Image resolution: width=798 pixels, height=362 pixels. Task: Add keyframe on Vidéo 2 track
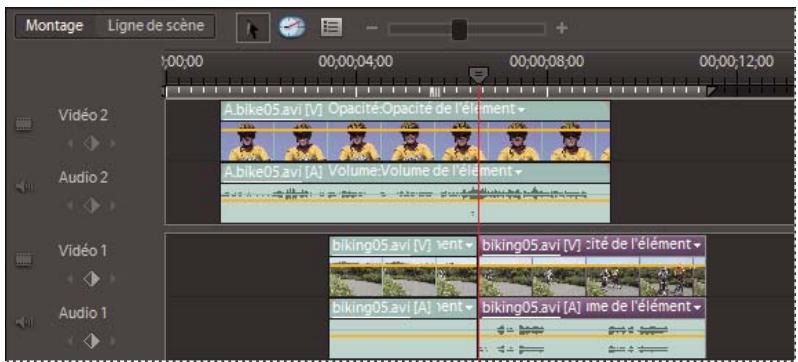[x=91, y=144]
